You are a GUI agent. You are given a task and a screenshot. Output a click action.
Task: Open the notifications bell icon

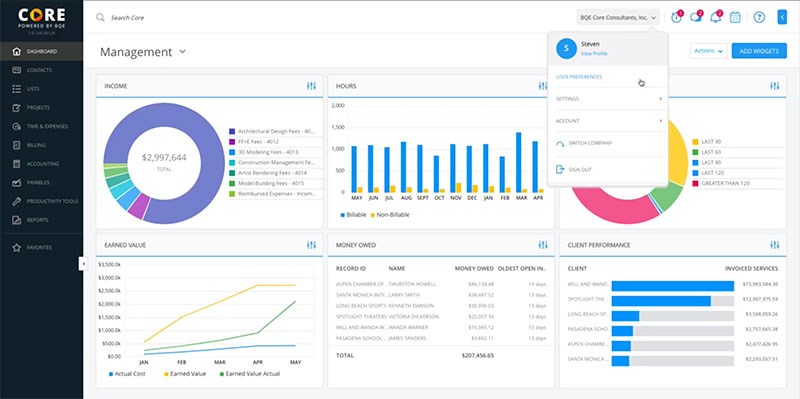point(716,17)
